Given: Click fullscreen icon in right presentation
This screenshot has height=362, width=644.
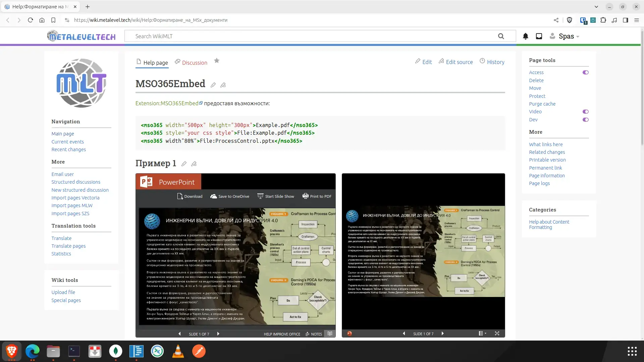Looking at the screenshot, I should (497, 334).
